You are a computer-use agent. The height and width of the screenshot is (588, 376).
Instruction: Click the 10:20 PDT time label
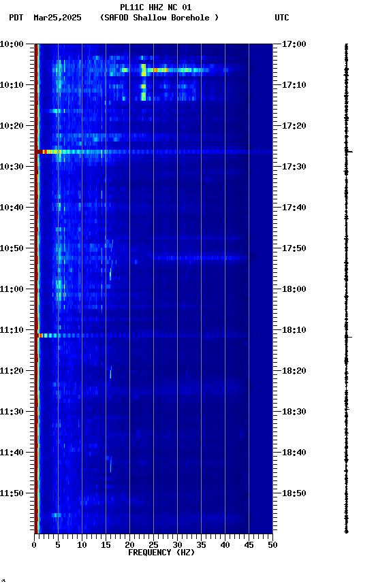click(12, 126)
